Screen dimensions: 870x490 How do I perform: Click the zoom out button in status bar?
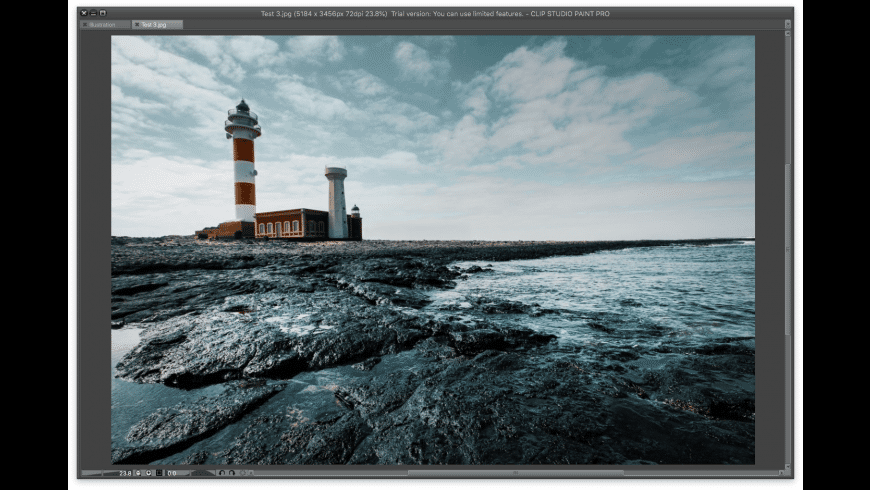(139, 473)
